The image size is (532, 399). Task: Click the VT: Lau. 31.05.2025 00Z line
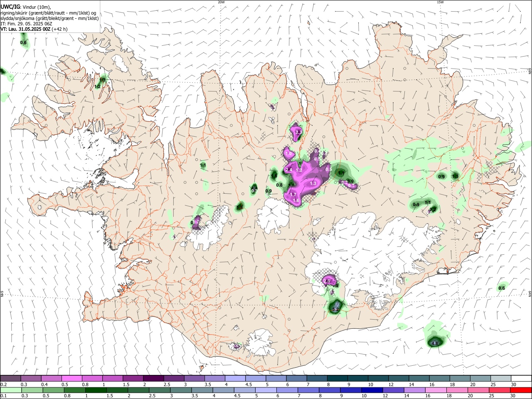34,29
